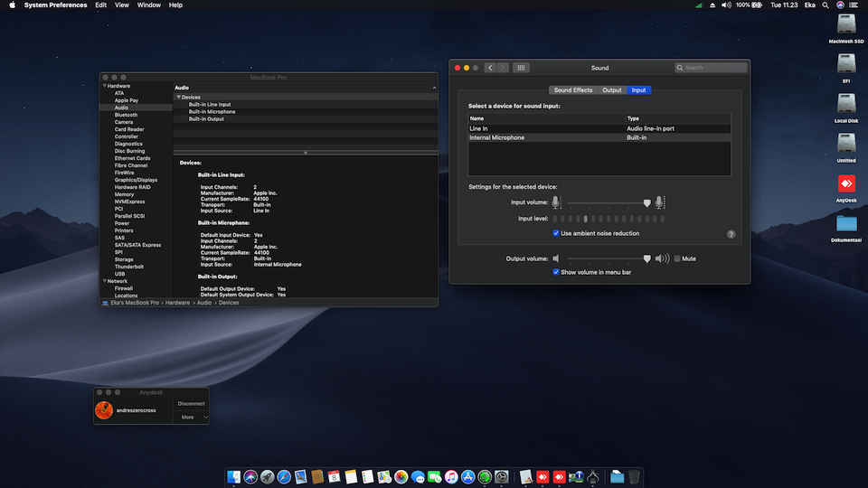Select Firewall under Network sidebar

pos(124,288)
